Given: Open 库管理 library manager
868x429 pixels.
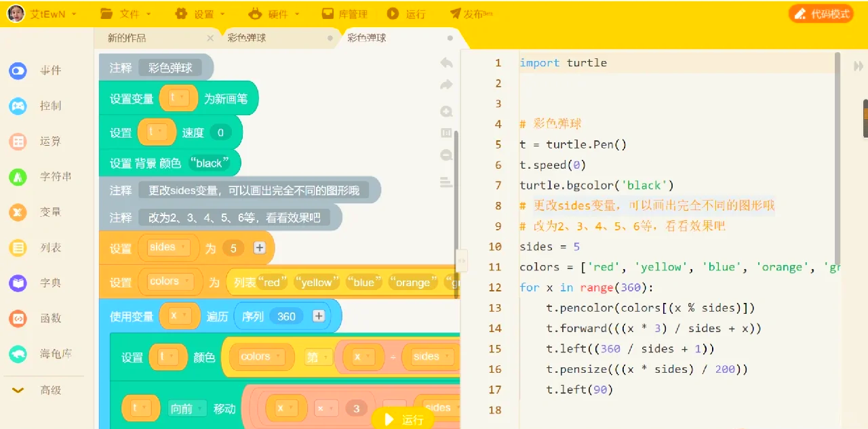Looking at the screenshot, I should point(344,14).
